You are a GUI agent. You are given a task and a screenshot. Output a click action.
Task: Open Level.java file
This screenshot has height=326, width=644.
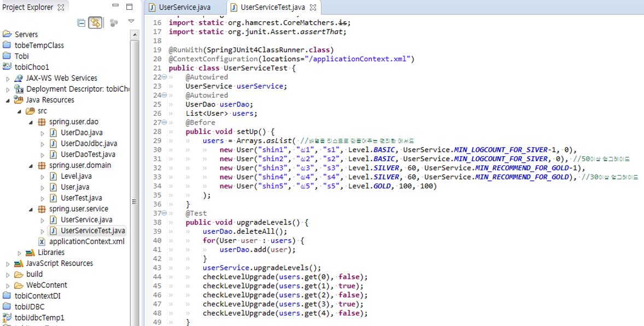coord(76,176)
